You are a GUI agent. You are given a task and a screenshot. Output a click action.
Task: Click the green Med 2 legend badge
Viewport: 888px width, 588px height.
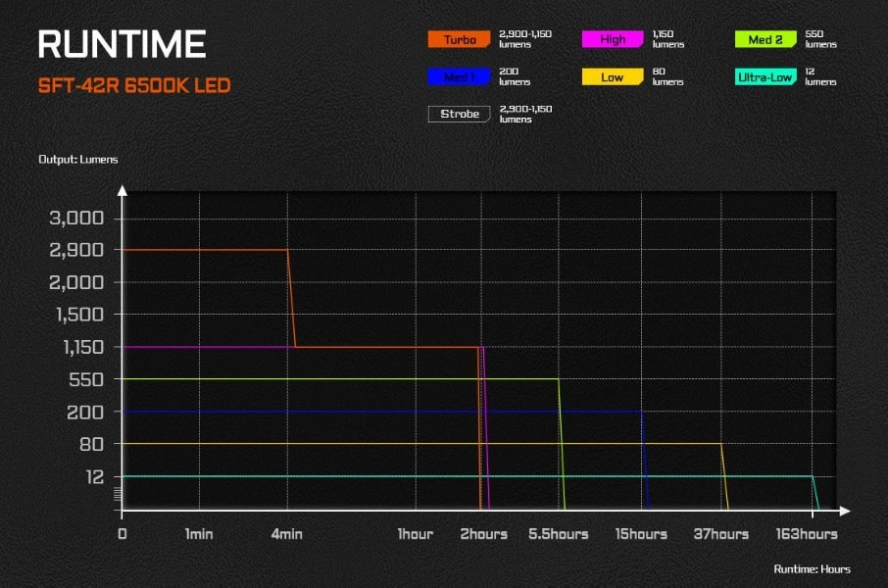pos(765,40)
